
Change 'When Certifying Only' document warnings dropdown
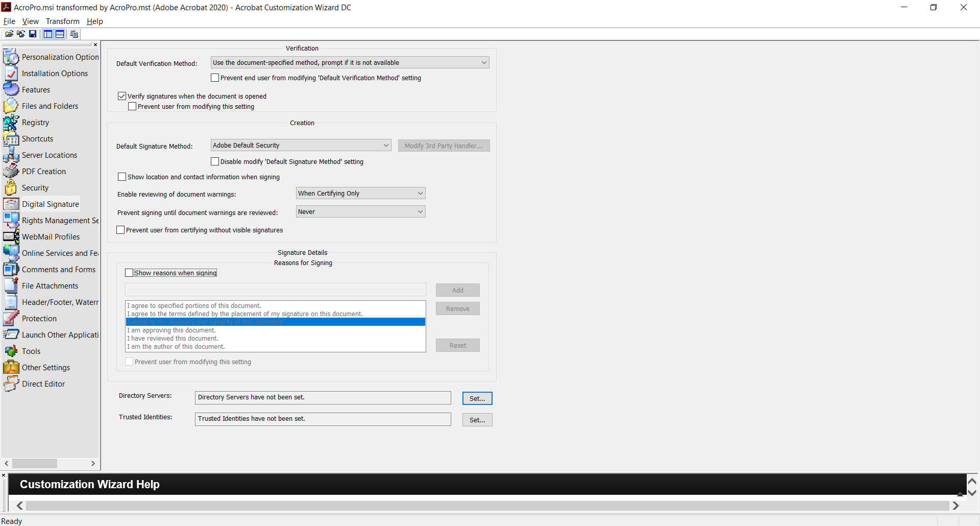(x=419, y=193)
